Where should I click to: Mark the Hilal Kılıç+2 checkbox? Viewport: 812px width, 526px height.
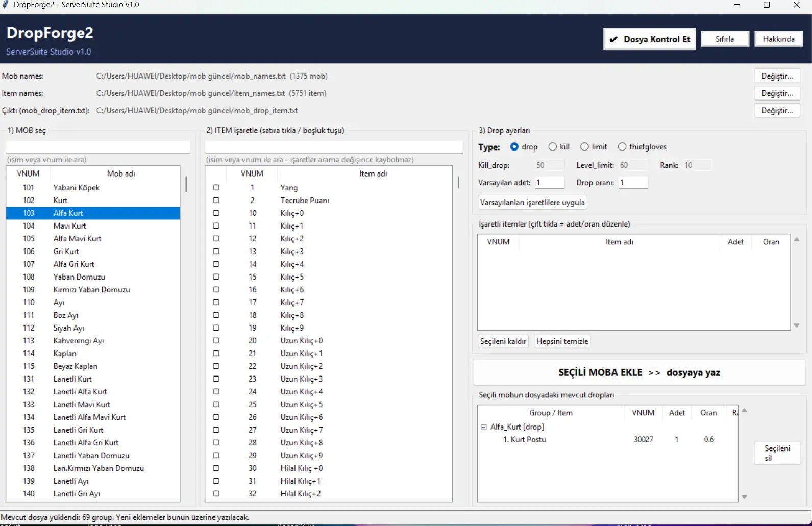216,494
